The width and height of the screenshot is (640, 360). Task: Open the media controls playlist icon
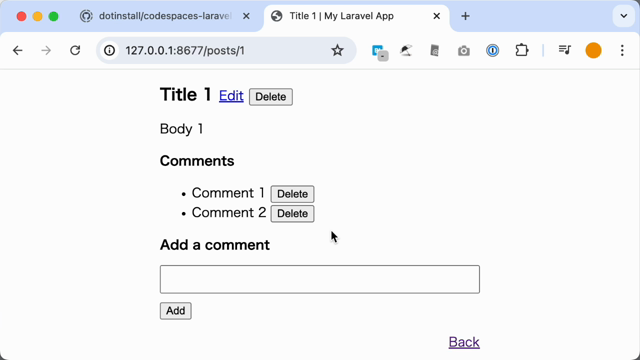pyautogui.click(x=565, y=50)
